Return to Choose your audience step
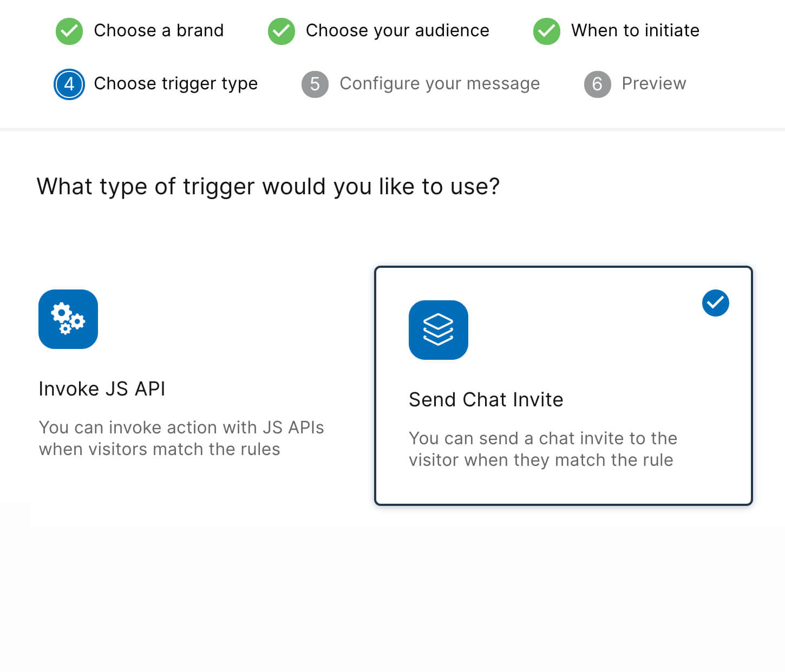 coord(397,31)
